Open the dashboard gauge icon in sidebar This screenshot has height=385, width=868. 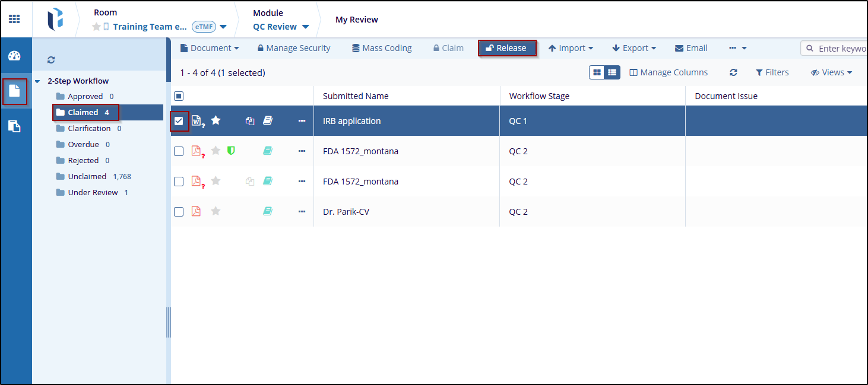tap(14, 56)
